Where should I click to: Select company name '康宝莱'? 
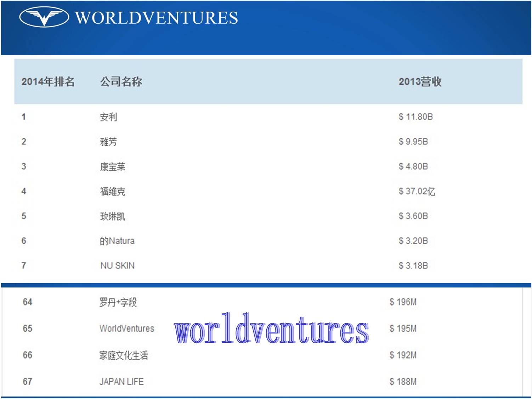click(113, 166)
